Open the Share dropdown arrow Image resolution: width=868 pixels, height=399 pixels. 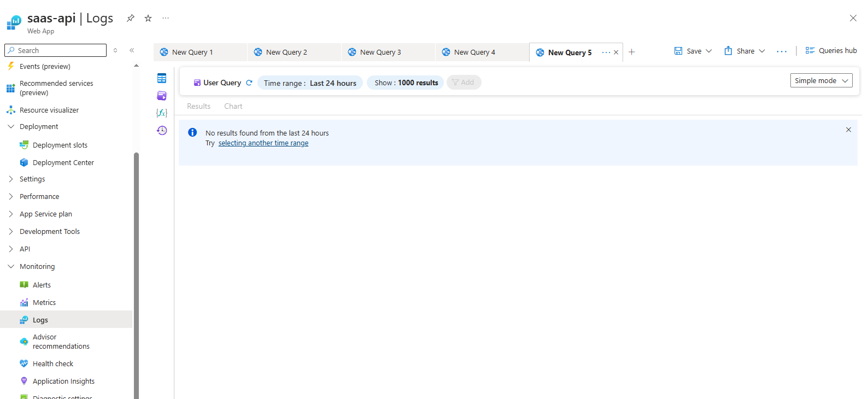[x=762, y=51]
